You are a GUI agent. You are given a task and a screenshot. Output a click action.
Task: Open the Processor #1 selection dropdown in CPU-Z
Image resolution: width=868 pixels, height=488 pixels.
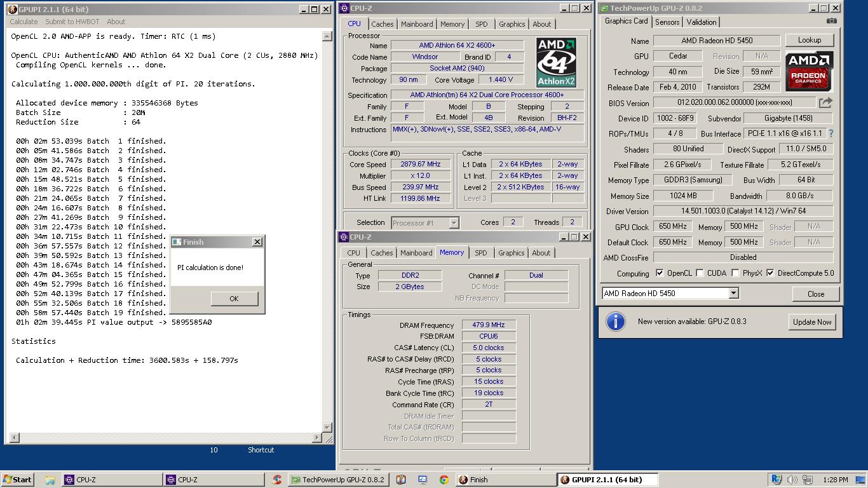click(x=454, y=222)
